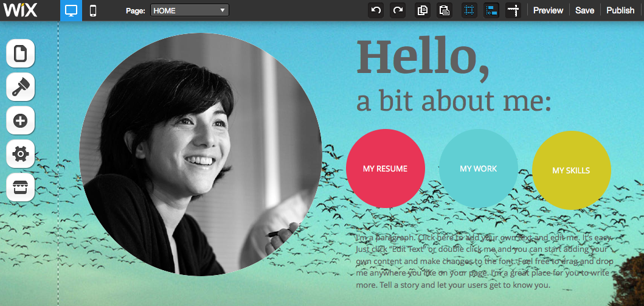Switch to desktop editor view
The height and width of the screenshot is (306, 644).
[x=71, y=10]
